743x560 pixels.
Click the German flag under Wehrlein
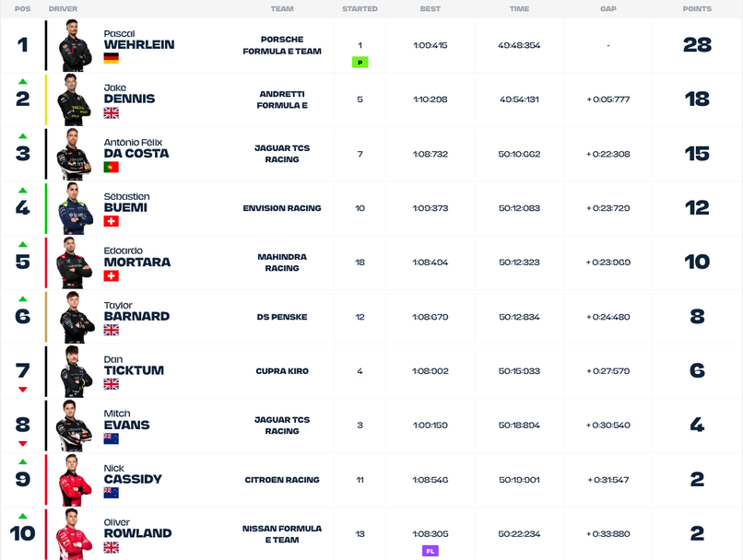click(112, 58)
